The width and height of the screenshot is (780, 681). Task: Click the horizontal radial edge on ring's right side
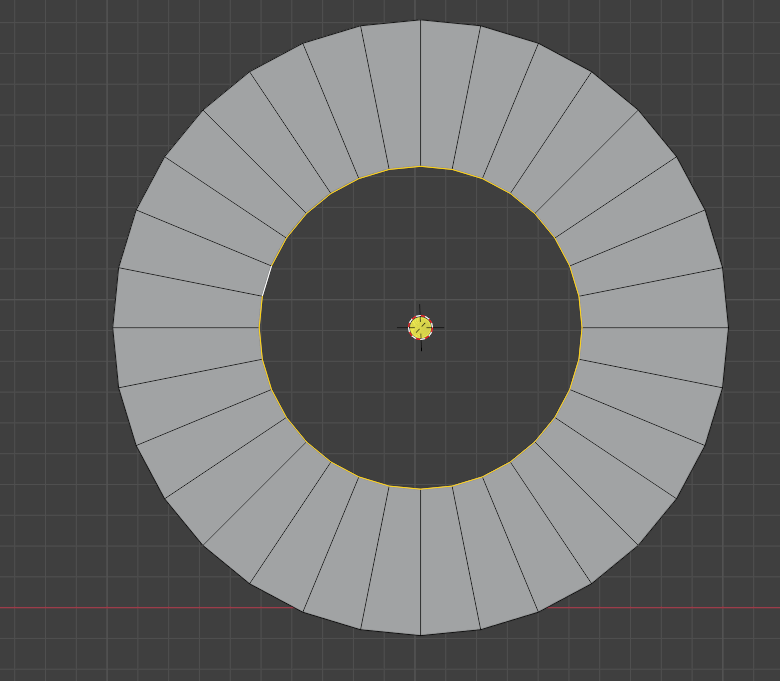(x=655, y=327)
